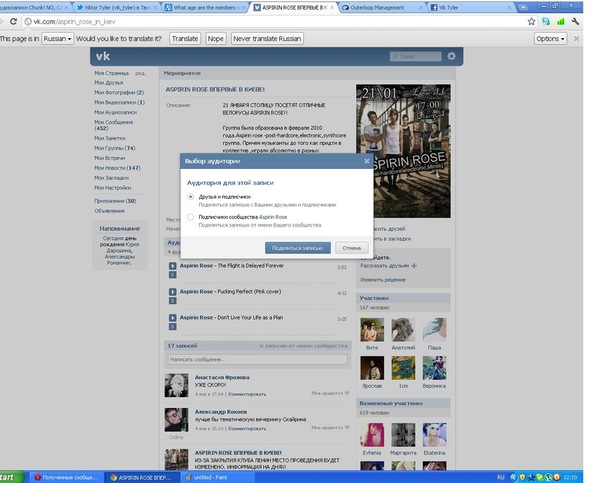Viewport: 604px width, 483px height.
Task: Click Отмена button in dialog
Action: click(352, 248)
